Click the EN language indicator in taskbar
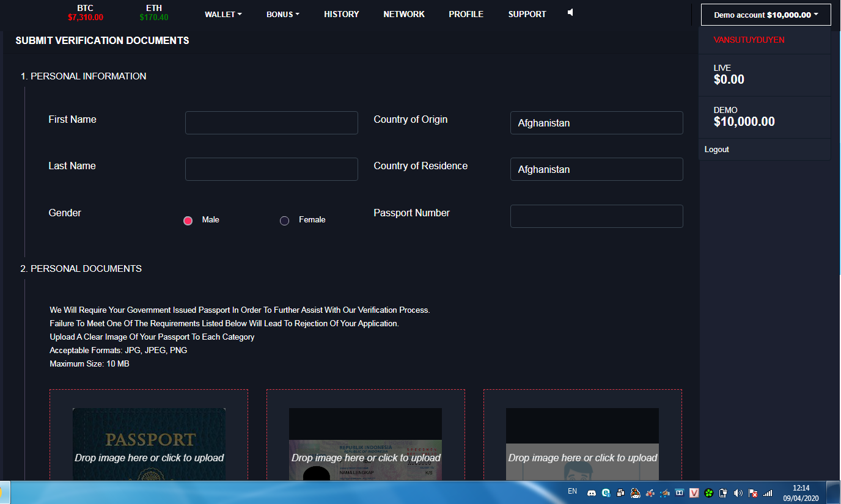Image resolution: width=841 pixels, height=504 pixels. tap(573, 491)
